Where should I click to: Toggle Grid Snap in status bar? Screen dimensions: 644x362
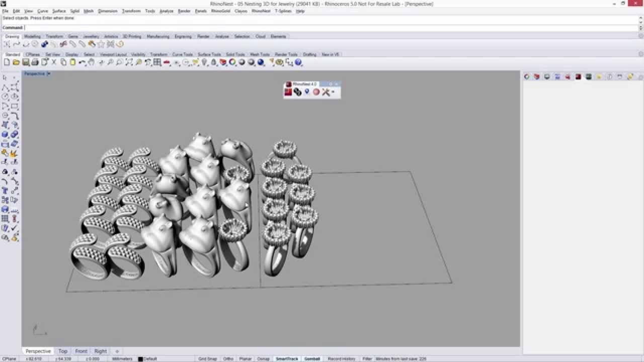208,359
